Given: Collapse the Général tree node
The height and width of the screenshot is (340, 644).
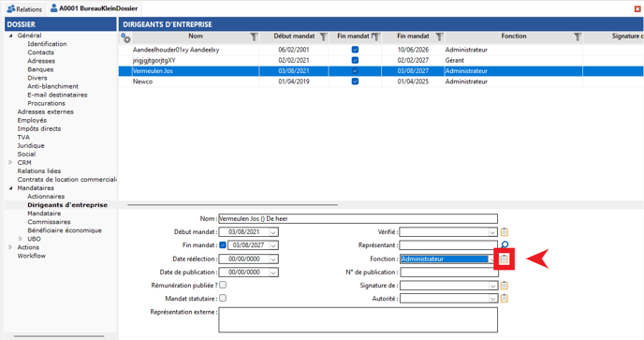Looking at the screenshot, I should coord(10,36).
